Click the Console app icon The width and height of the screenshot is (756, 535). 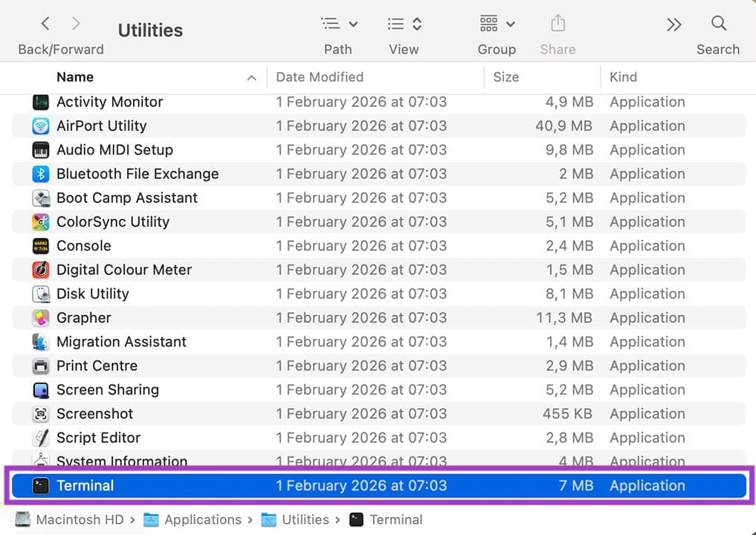point(40,246)
